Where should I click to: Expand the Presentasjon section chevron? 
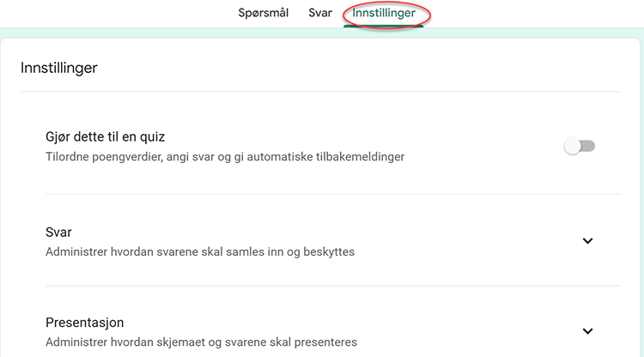(x=587, y=331)
